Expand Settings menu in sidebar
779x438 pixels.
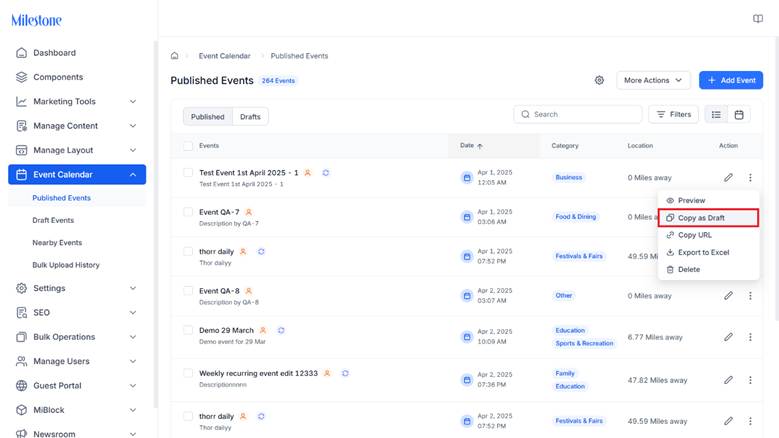[x=77, y=288]
